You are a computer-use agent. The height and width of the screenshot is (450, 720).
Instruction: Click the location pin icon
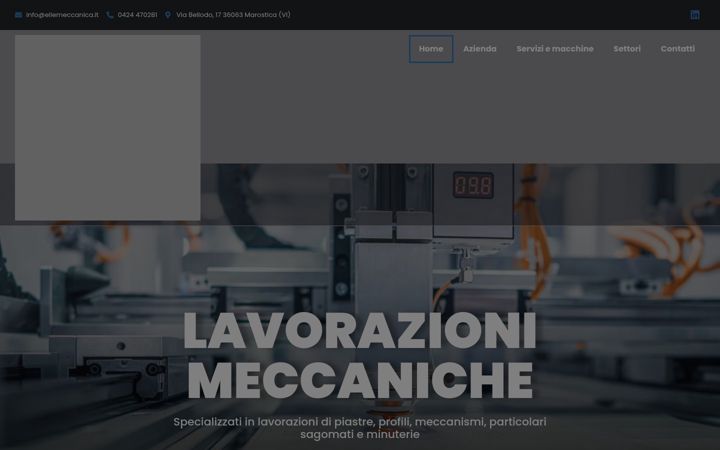168,15
